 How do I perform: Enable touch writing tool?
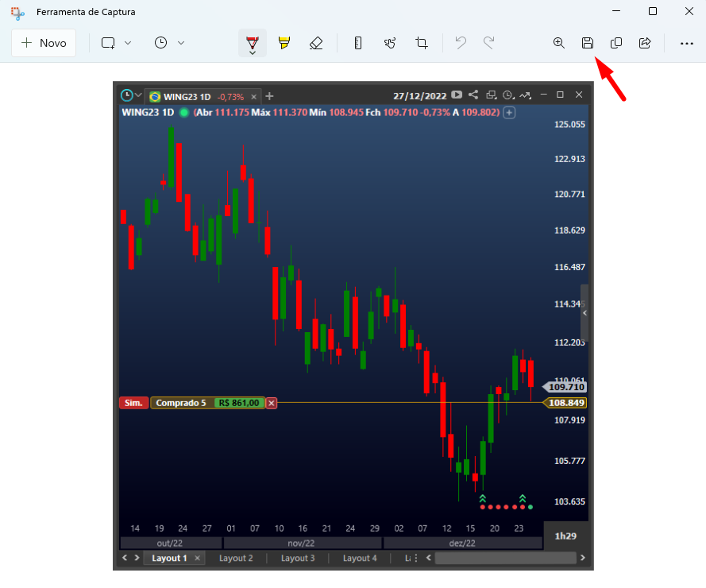coord(390,43)
